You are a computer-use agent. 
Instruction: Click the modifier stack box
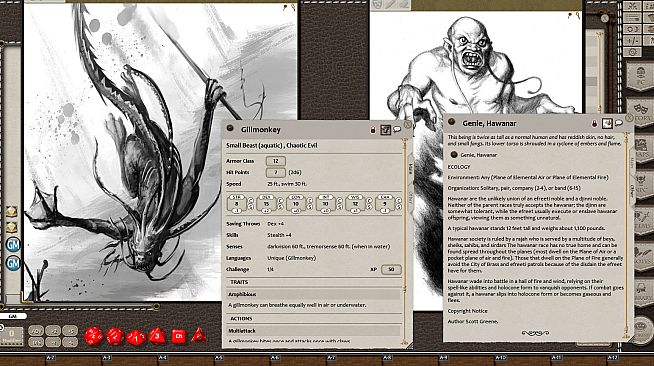click(12, 336)
